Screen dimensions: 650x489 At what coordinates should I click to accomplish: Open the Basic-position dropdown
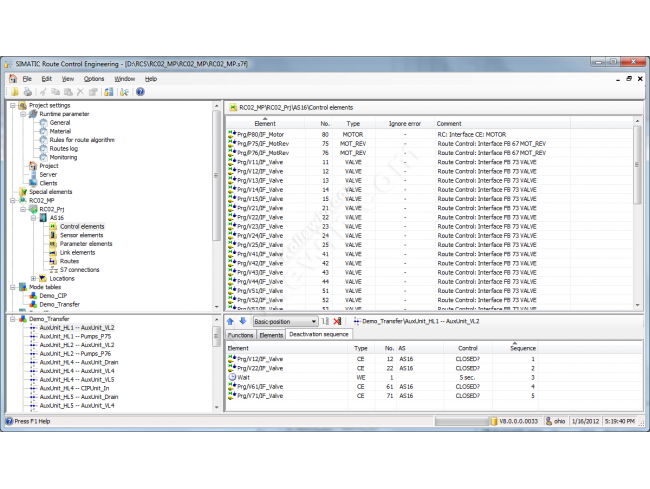(x=313, y=321)
